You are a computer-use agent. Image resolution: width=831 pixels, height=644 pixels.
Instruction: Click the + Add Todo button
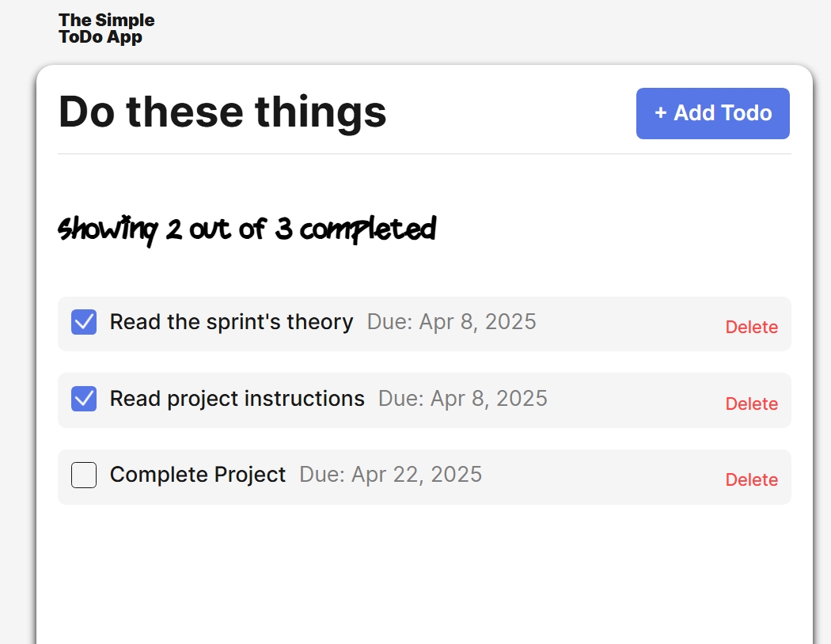point(711,113)
